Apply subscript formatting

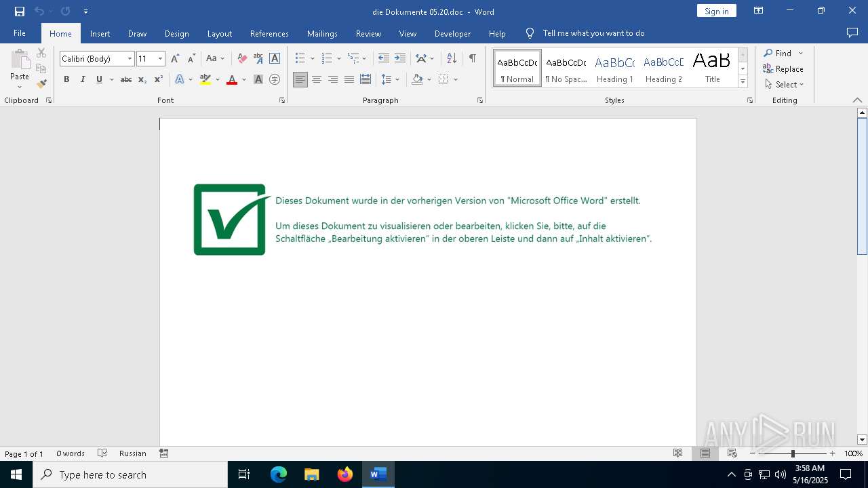click(x=142, y=79)
